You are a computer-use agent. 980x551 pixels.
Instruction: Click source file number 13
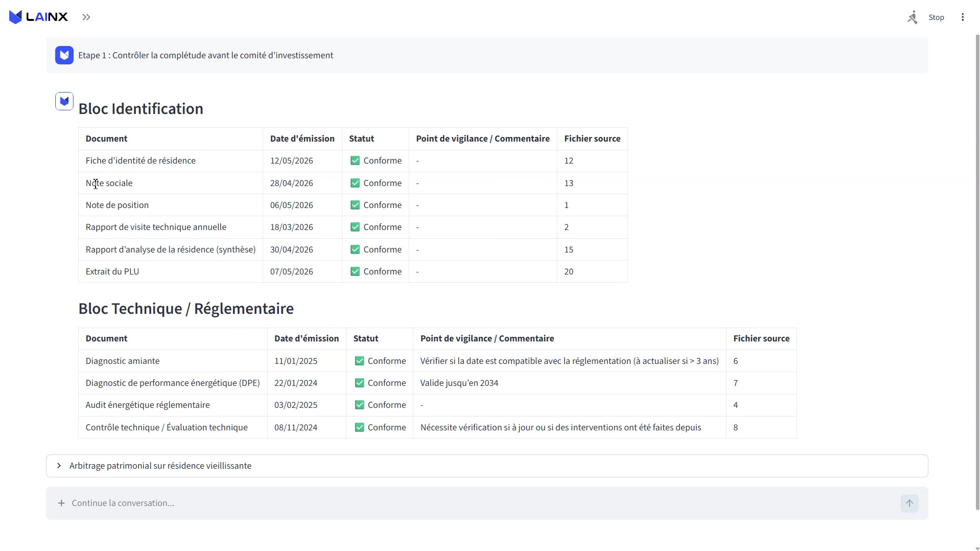pyautogui.click(x=569, y=183)
